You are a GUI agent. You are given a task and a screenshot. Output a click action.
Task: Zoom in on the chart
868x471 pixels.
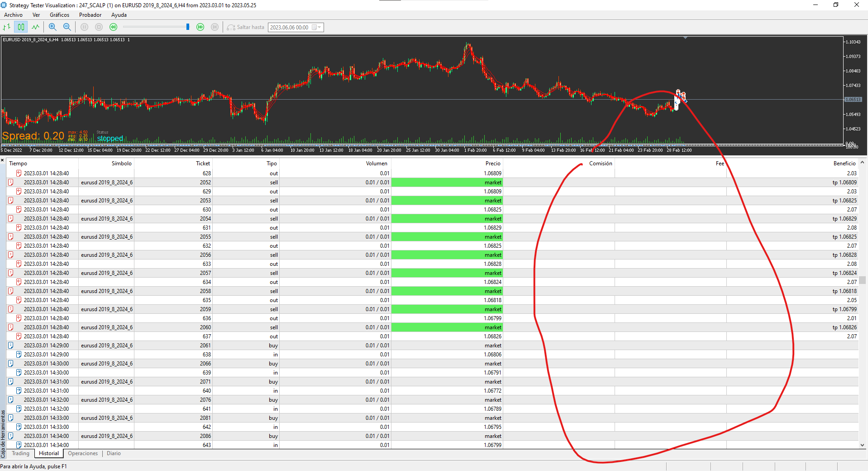coord(52,27)
